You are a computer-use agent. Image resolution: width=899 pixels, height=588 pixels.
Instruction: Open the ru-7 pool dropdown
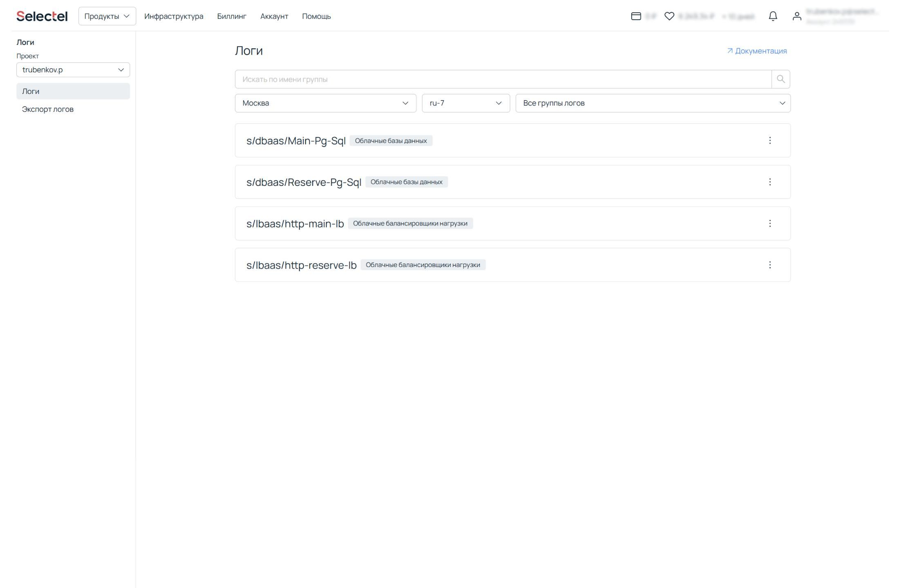click(465, 103)
